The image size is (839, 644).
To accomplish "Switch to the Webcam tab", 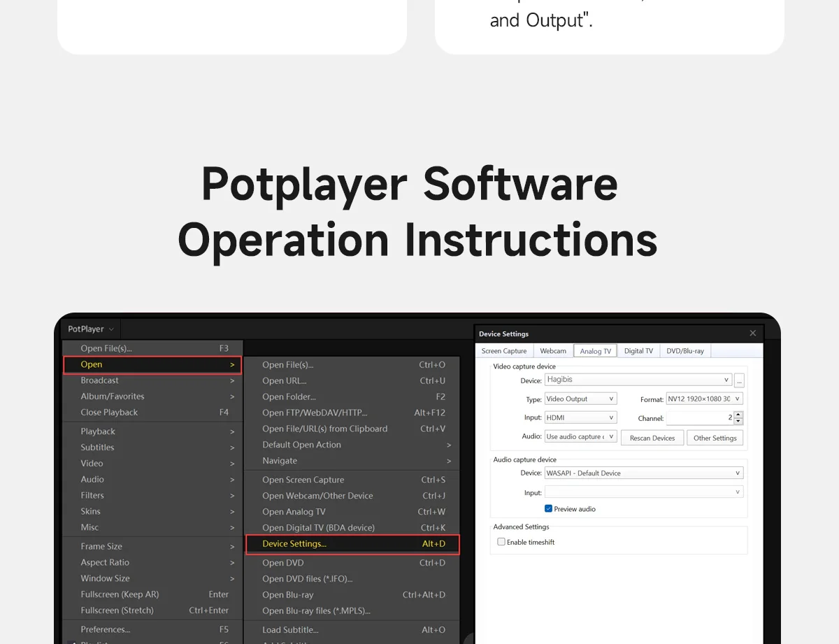I will point(553,351).
